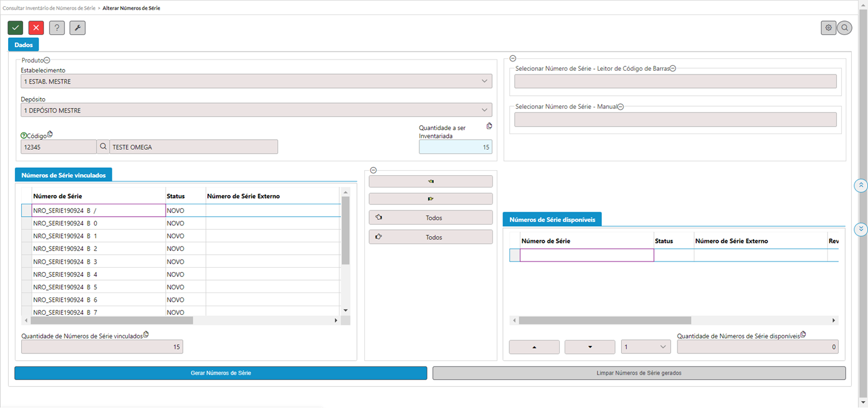Collapse the Produto section
The width and height of the screenshot is (868, 408).
(x=47, y=60)
